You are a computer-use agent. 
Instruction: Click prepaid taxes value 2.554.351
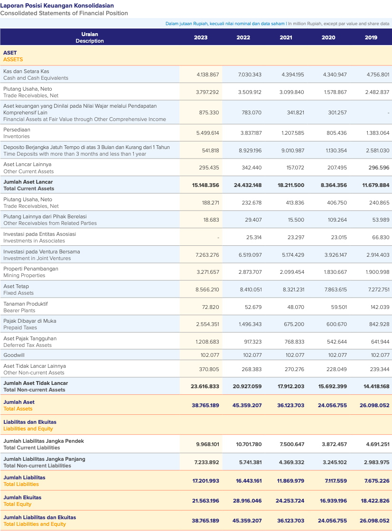point(208,324)
